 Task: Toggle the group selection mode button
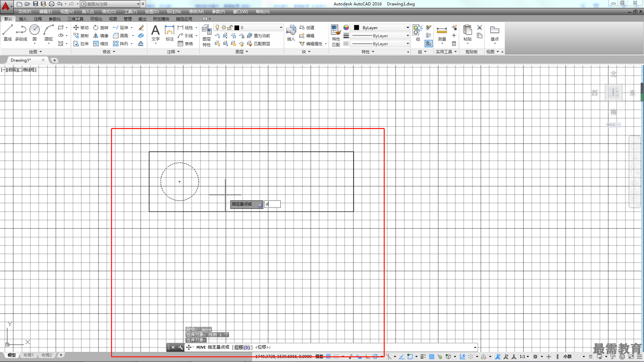(428, 44)
